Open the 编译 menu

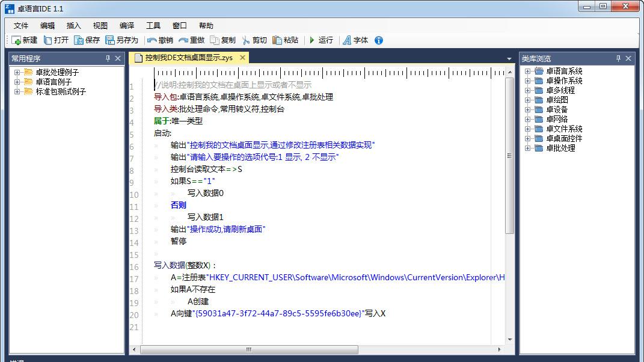127,25
